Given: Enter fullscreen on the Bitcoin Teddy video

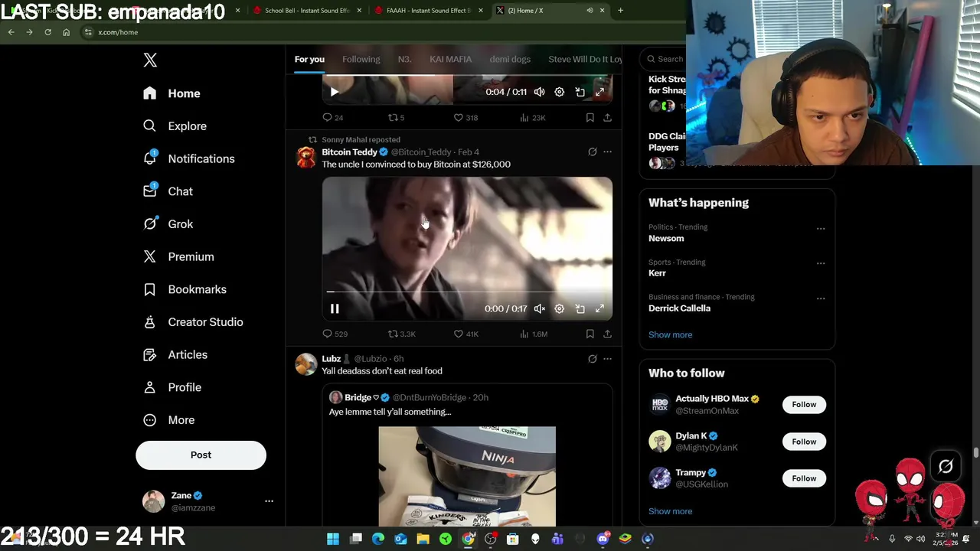Looking at the screenshot, I should point(599,308).
